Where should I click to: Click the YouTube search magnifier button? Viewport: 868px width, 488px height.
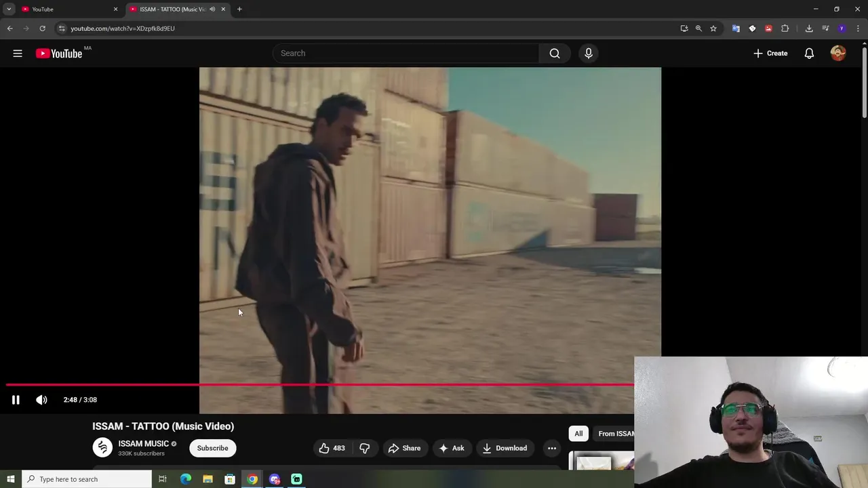point(555,54)
